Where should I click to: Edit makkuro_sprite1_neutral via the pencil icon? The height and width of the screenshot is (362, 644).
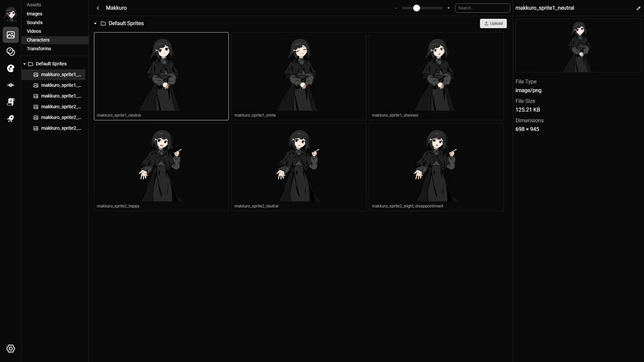[x=639, y=8]
